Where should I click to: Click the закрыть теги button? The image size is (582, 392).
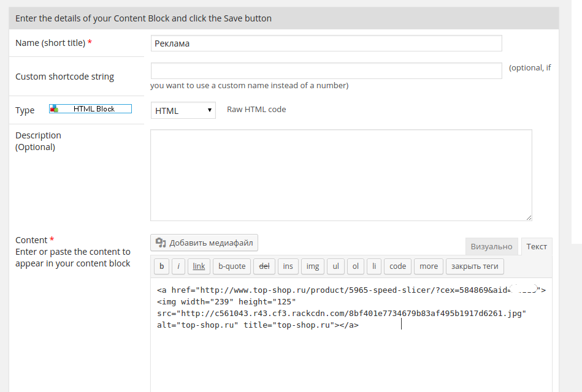click(x=475, y=266)
